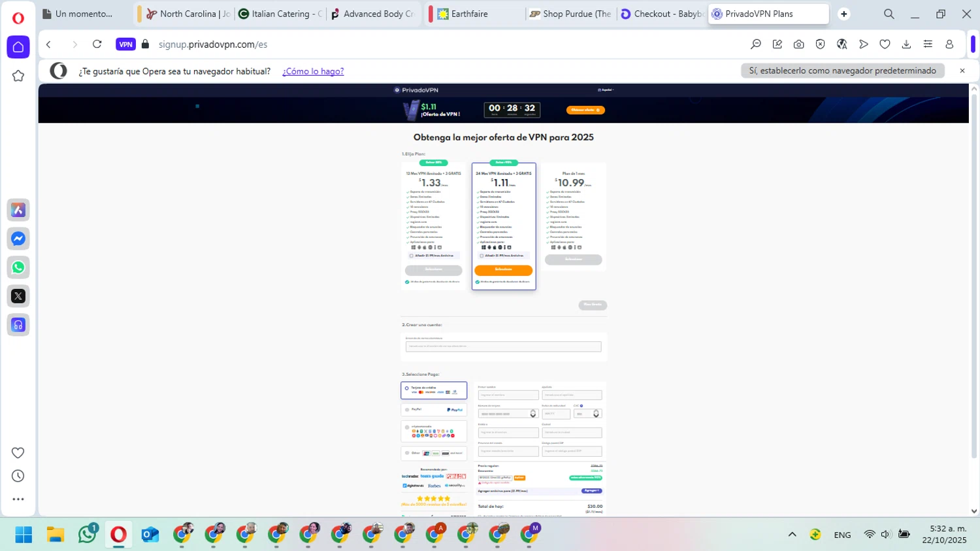Image resolution: width=980 pixels, height=551 pixels.
Task: Open music player headphones sidebar icon
Action: pos(18,325)
